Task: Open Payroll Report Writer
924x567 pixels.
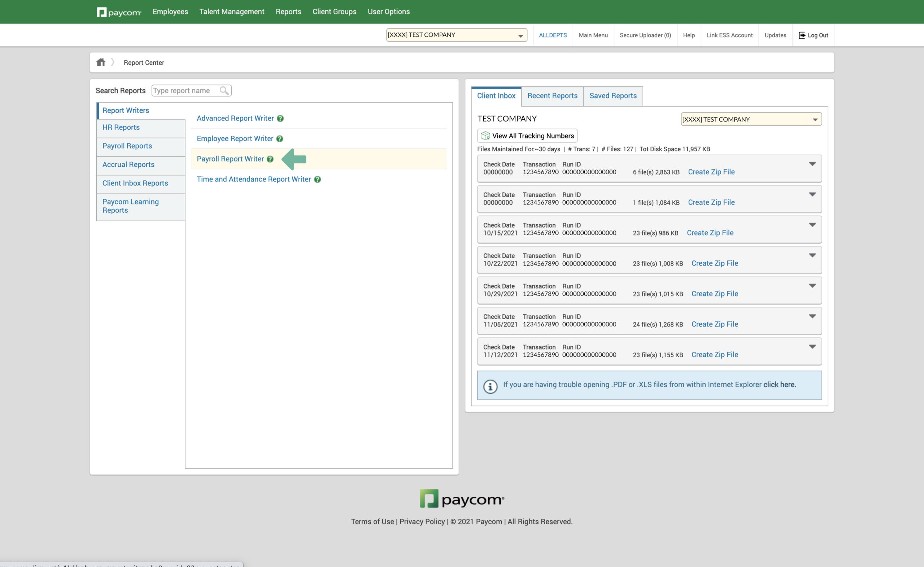Action: [230, 159]
